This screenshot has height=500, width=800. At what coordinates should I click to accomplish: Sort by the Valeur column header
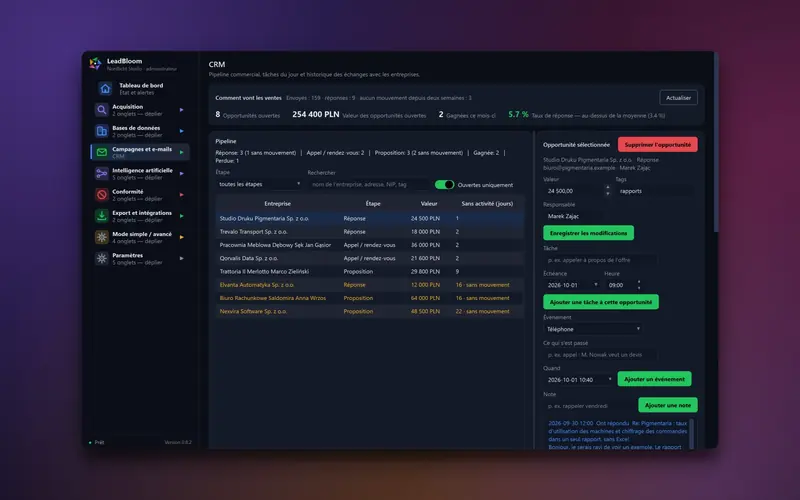(429, 204)
